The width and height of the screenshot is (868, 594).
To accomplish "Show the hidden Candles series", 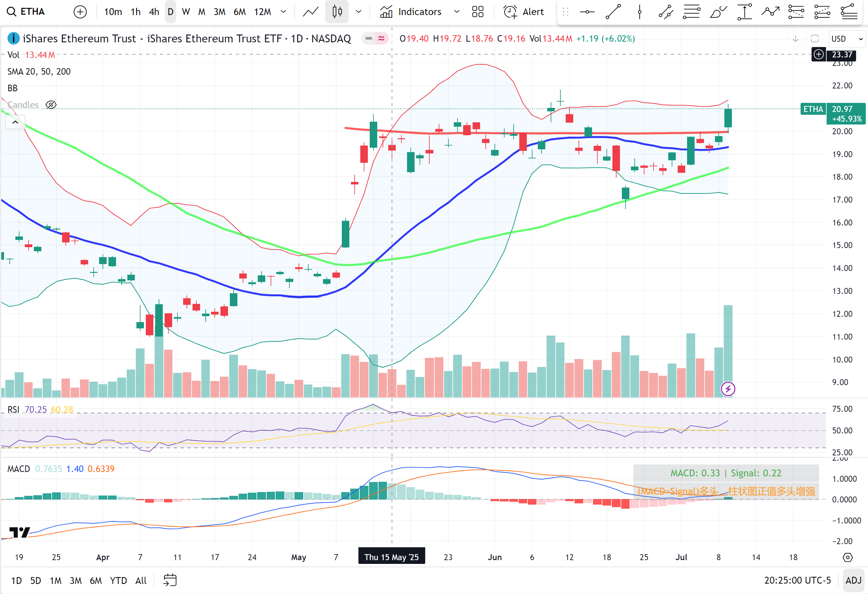I will coord(51,105).
